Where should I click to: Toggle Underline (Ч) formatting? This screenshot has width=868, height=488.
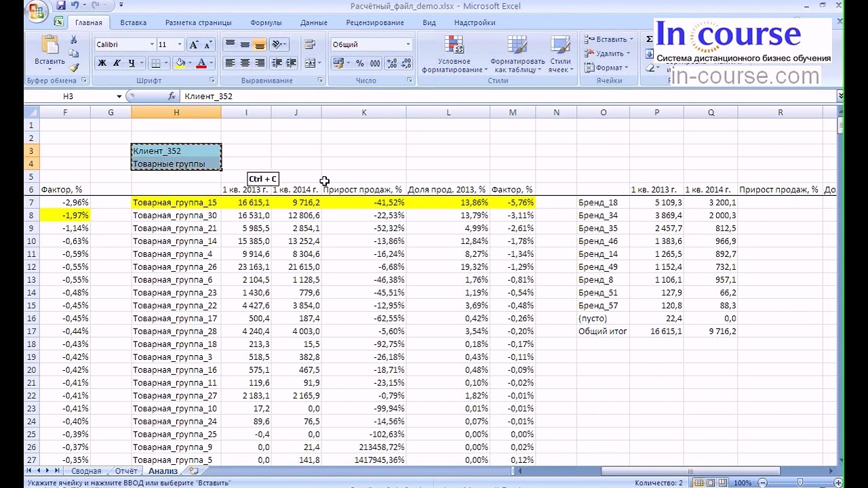pyautogui.click(x=131, y=63)
